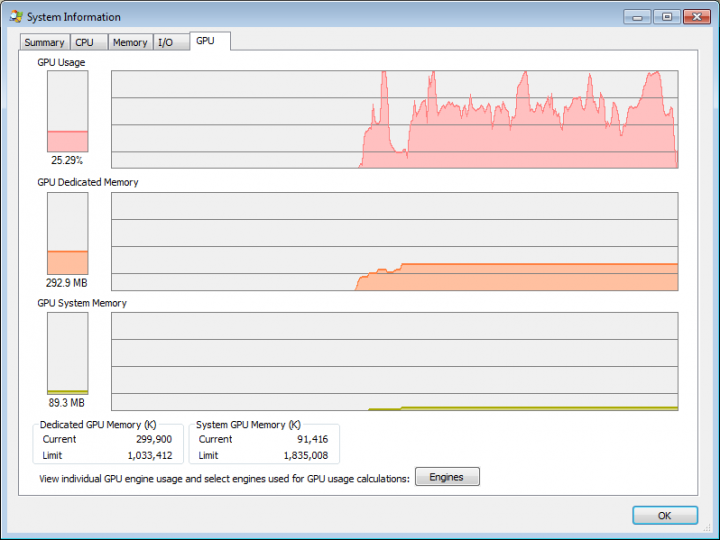Screen dimensions: 720x540
Task: Click the resize grip at window corner
Action: pos(707,528)
